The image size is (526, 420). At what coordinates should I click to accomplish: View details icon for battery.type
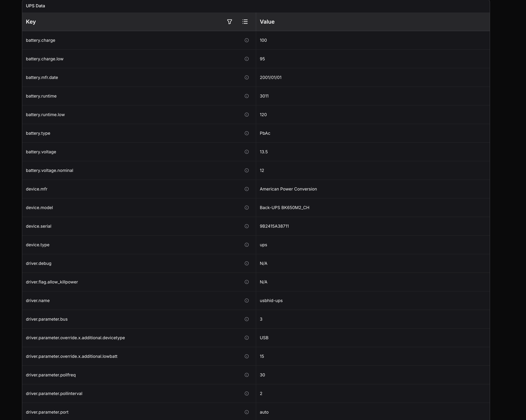click(x=246, y=133)
